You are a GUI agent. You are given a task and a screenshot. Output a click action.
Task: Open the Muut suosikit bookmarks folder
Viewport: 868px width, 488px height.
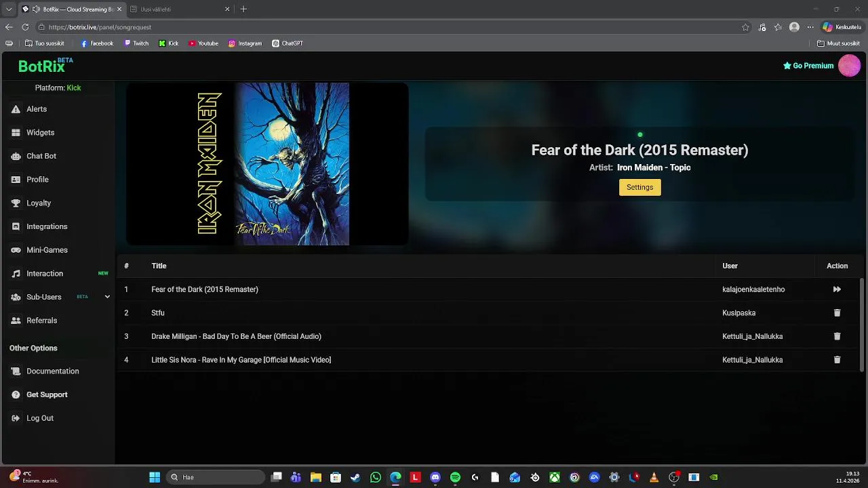pyautogui.click(x=838, y=43)
